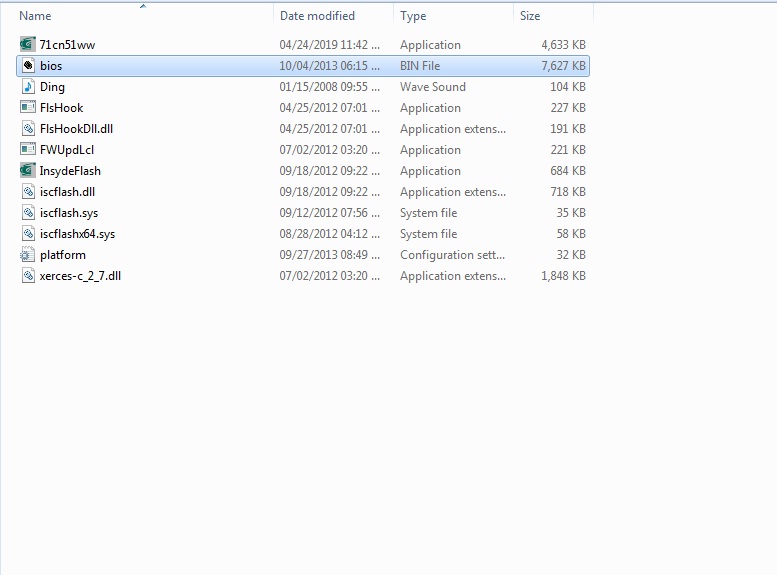Select the iscflashx64.sys file icon

28,233
